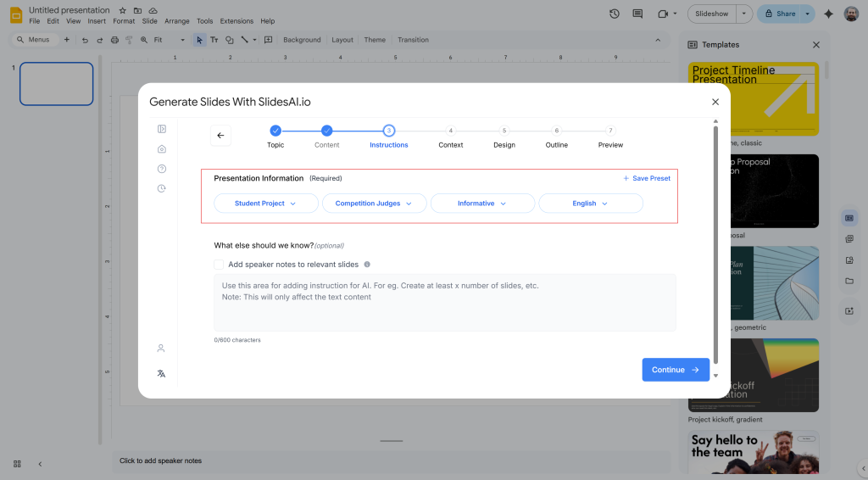Click the Slideshow button
The width and height of the screenshot is (868, 480).
pos(712,14)
